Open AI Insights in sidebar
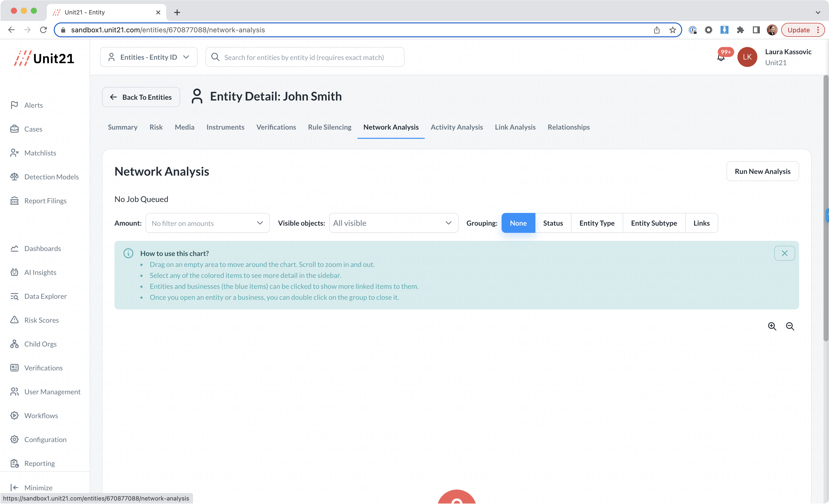 (x=40, y=272)
